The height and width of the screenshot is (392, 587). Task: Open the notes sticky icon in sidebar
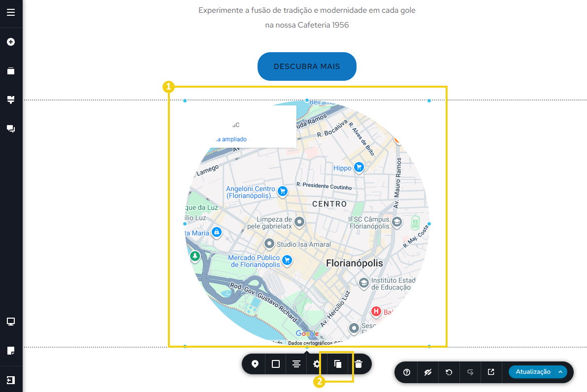[x=11, y=351]
